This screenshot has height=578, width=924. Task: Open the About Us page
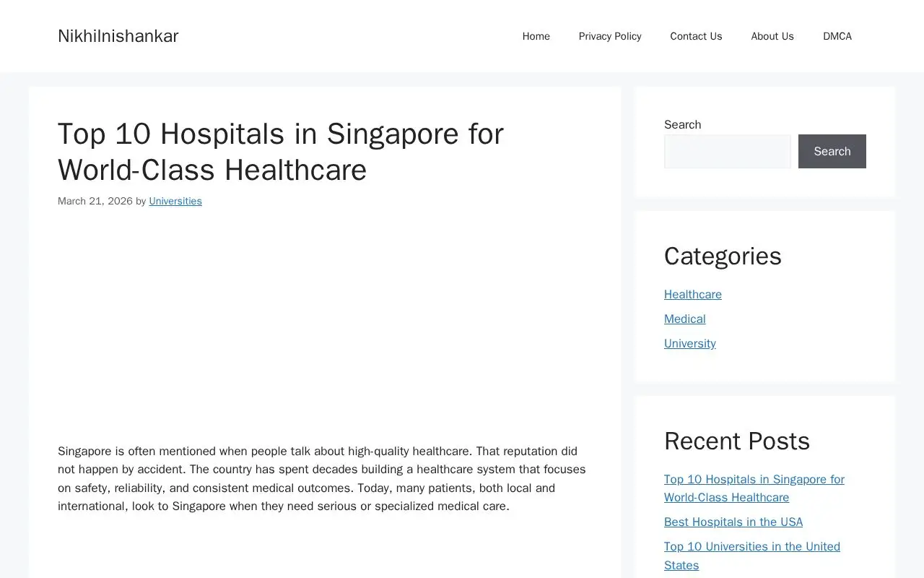click(x=772, y=36)
